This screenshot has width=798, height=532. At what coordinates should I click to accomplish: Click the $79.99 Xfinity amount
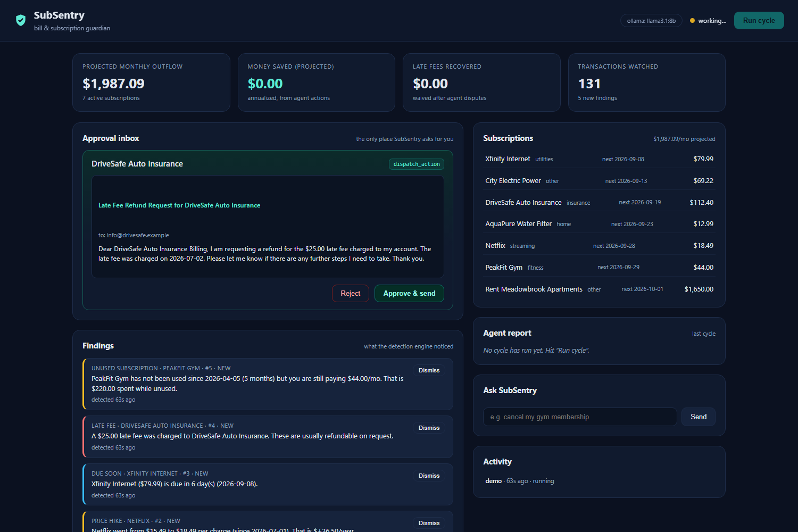(703, 159)
